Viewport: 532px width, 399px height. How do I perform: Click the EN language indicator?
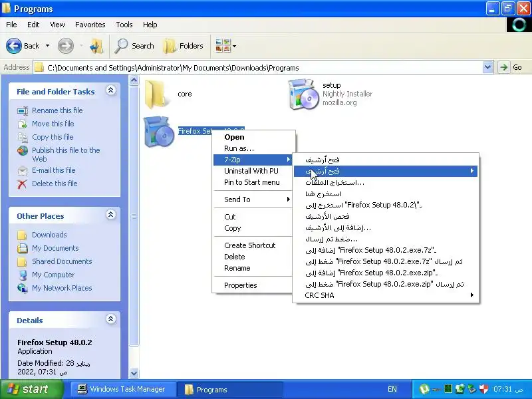[x=392, y=389]
